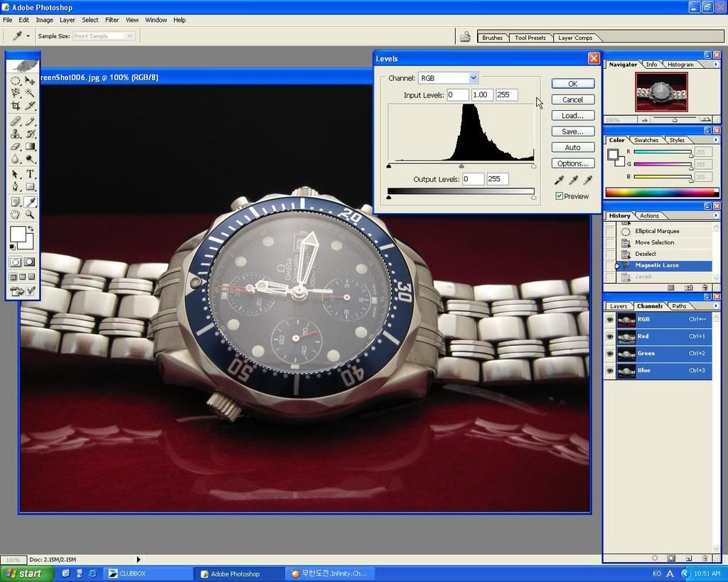Select the History Brush tool

pyautogui.click(x=30, y=134)
